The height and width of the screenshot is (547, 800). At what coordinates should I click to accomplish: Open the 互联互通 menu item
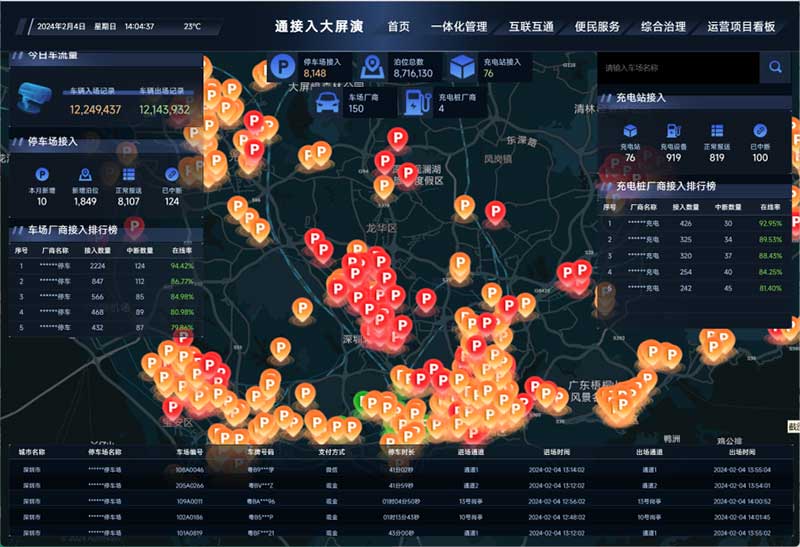530,27
